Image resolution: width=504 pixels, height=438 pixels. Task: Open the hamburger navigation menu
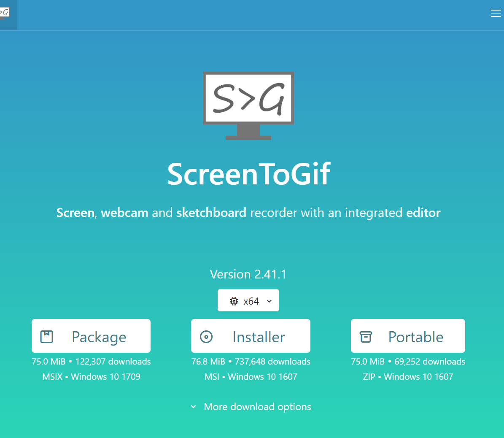(496, 13)
